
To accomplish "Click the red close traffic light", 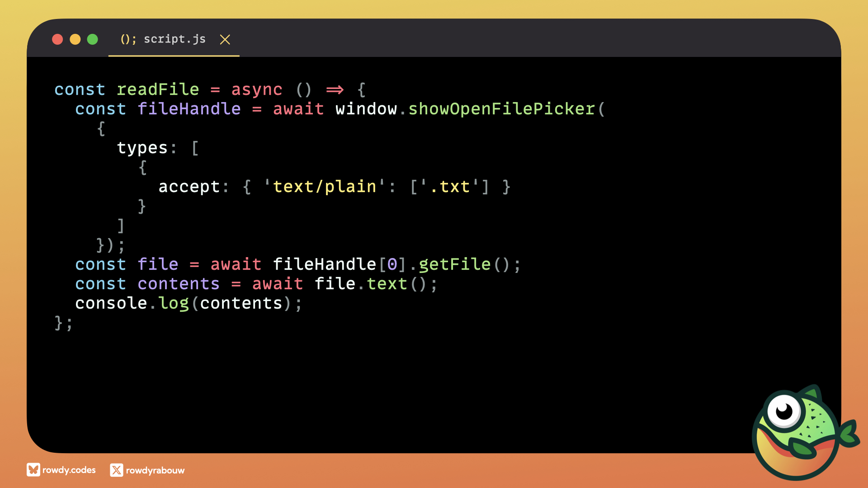I will pos(57,39).
